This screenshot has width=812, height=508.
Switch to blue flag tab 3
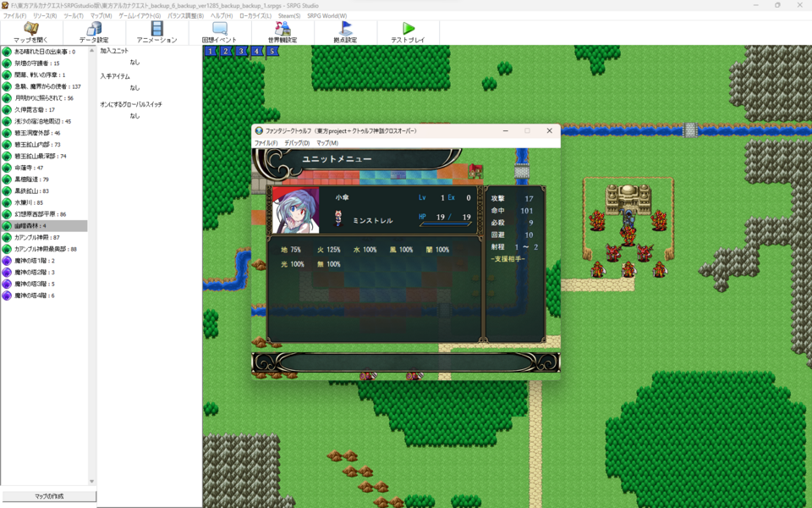click(x=241, y=51)
